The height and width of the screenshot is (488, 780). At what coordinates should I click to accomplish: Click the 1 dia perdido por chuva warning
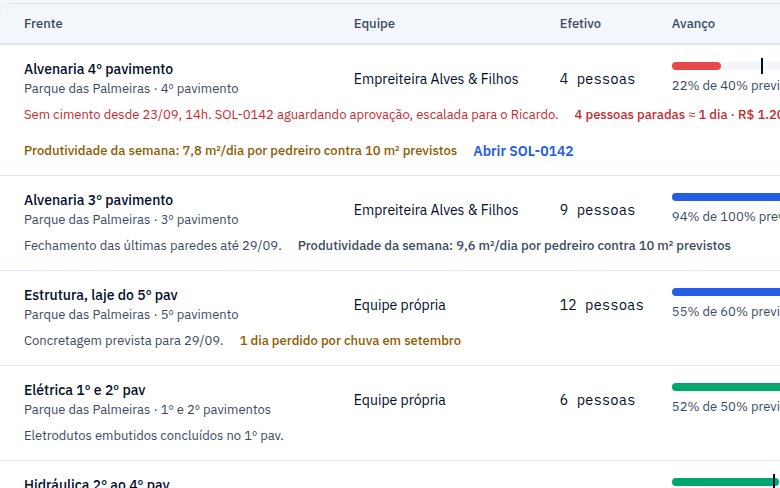coord(350,341)
